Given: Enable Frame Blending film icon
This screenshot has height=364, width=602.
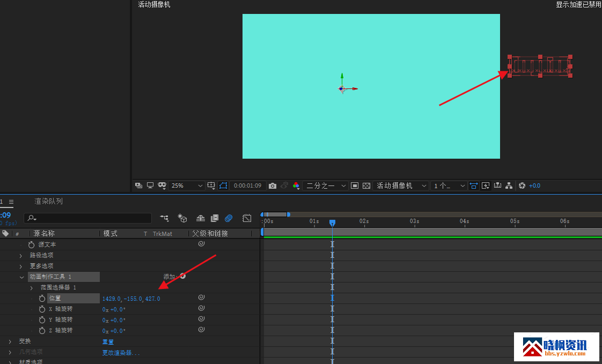Looking at the screenshot, I should click(x=215, y=218).
